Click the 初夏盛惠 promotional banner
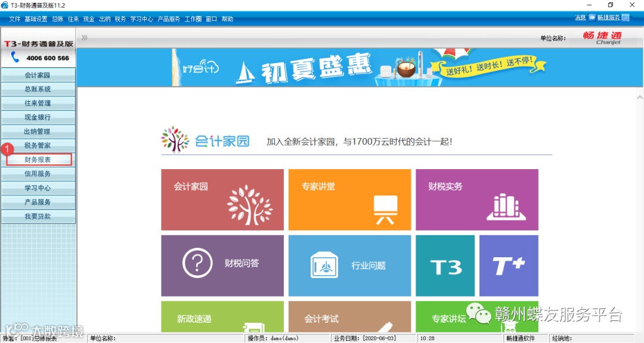The width and height of the screenshot is (644, 343). 360,67
